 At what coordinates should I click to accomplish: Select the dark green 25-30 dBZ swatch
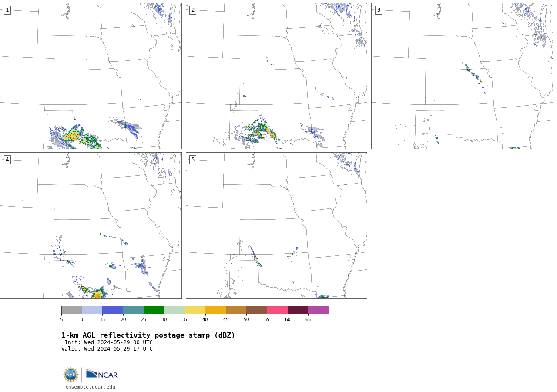pyautogui.click(x=154, y=310)
